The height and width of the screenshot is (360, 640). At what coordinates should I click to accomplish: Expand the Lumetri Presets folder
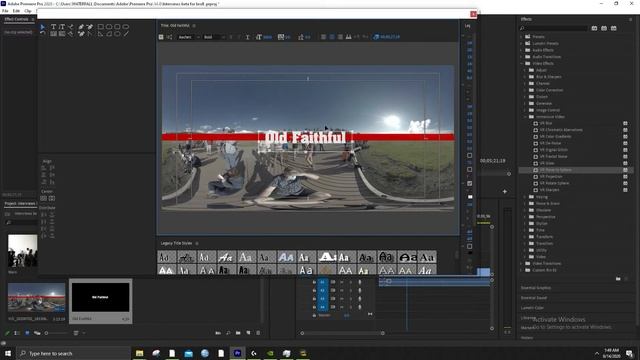click(522, 43)
